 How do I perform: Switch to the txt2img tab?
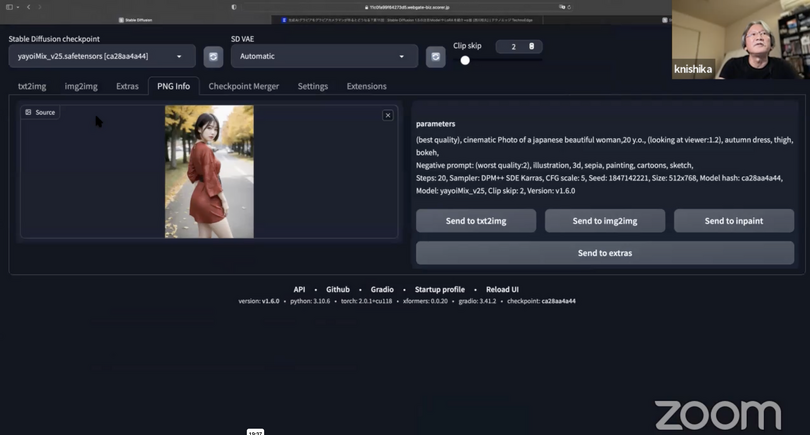tap(32, 86)
